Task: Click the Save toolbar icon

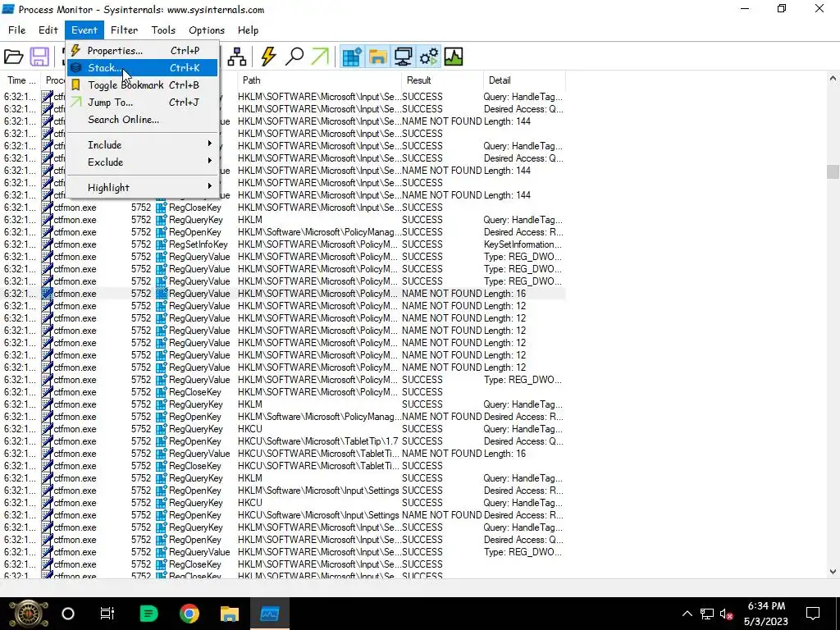Action: point(39,57)
